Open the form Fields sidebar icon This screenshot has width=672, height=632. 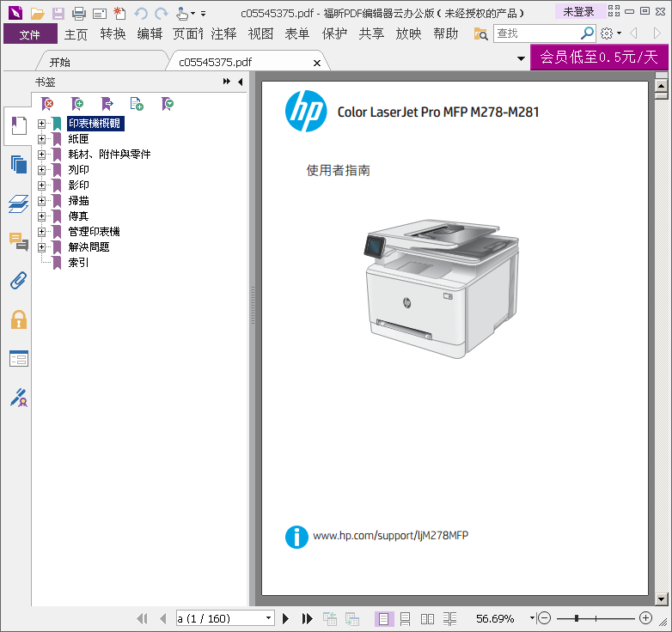point(18,359)
